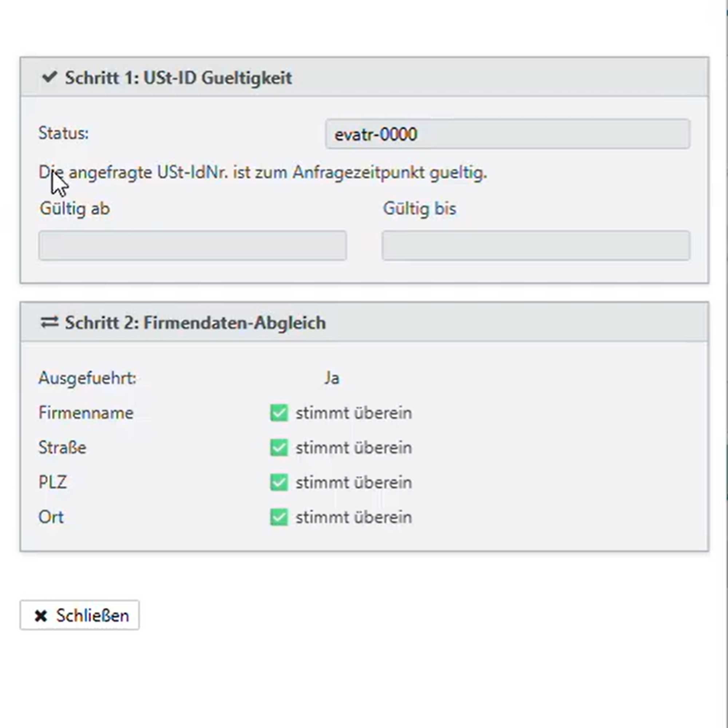
Task: Click the swap arrows icon beside Schritt 2
Action: pos(50,322)
